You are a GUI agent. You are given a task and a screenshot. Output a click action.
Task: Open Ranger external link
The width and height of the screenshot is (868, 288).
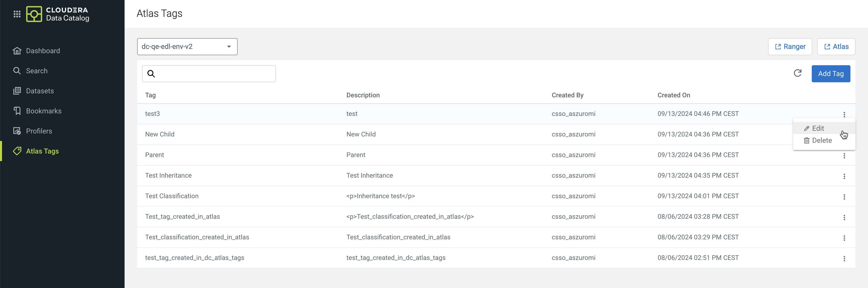(x=790, y=47)
